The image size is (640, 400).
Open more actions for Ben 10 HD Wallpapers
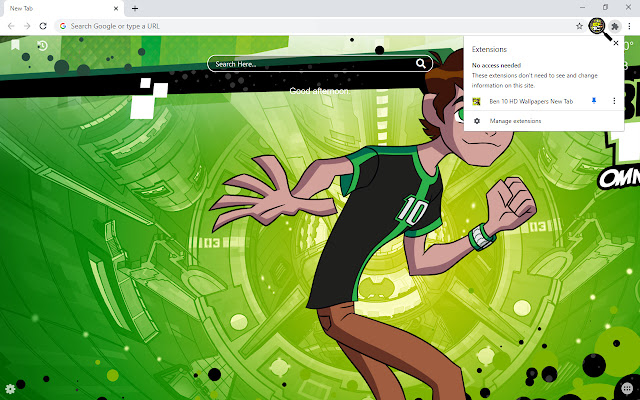coord(614,101)
